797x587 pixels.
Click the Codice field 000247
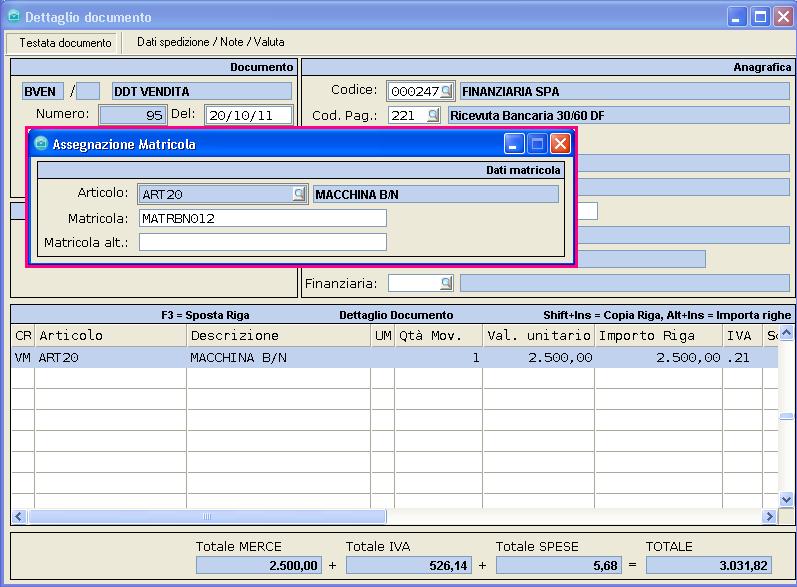click(414, 91)
